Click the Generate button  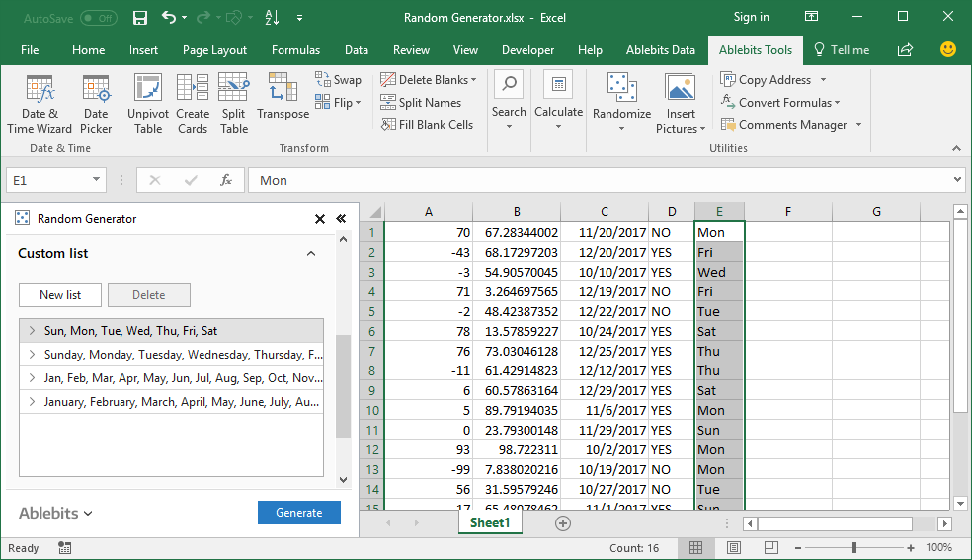coord(298,513)
